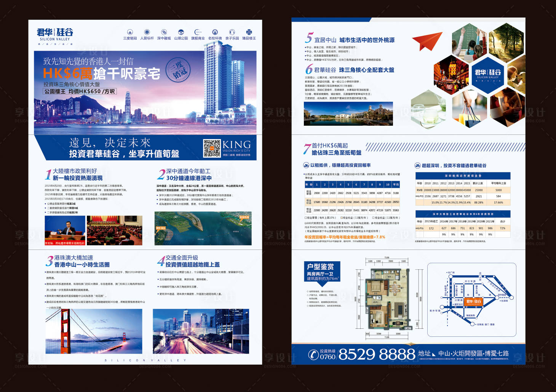Viewport: 556px width, 392px height.
Task: Click the large number 2 section marker
Action: [x=161, y=174]
